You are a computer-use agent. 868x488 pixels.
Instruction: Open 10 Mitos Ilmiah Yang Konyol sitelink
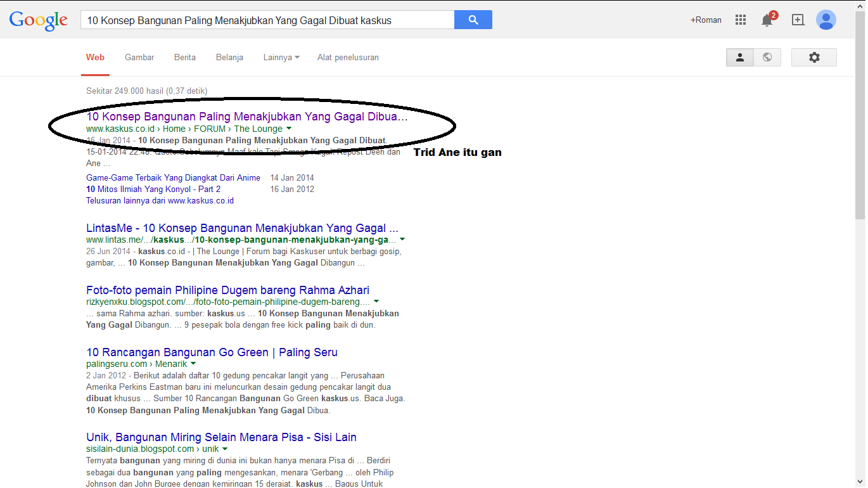pyautogui.click(x=153, y=189)
